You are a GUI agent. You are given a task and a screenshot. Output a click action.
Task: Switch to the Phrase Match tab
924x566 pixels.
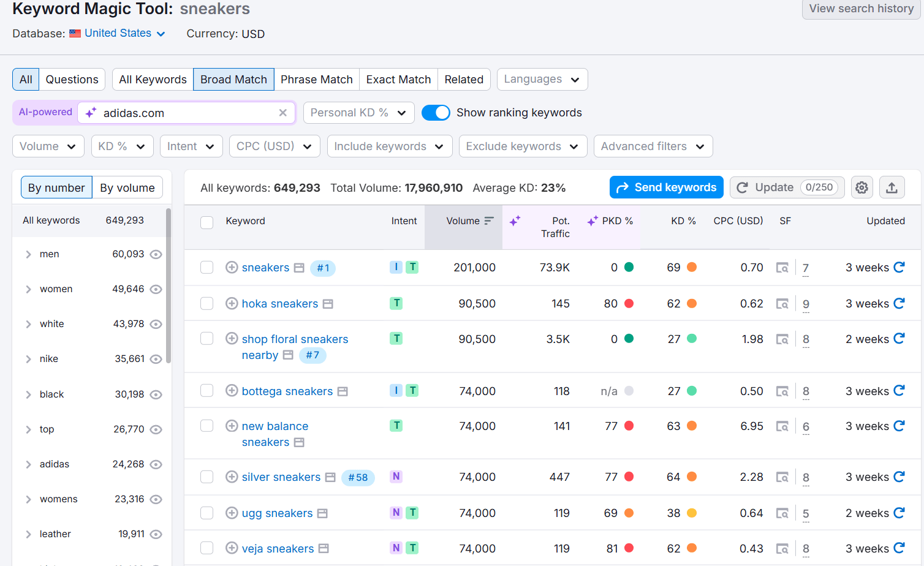point(316,79)
